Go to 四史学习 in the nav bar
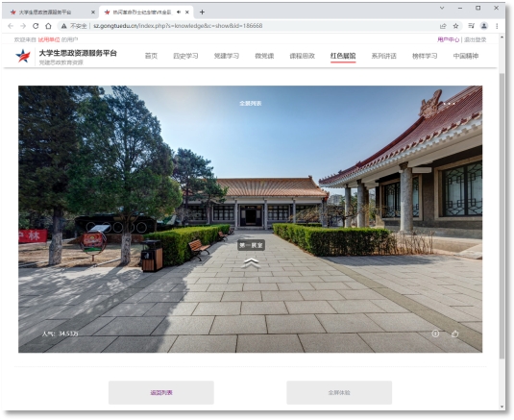 (185, 56)
